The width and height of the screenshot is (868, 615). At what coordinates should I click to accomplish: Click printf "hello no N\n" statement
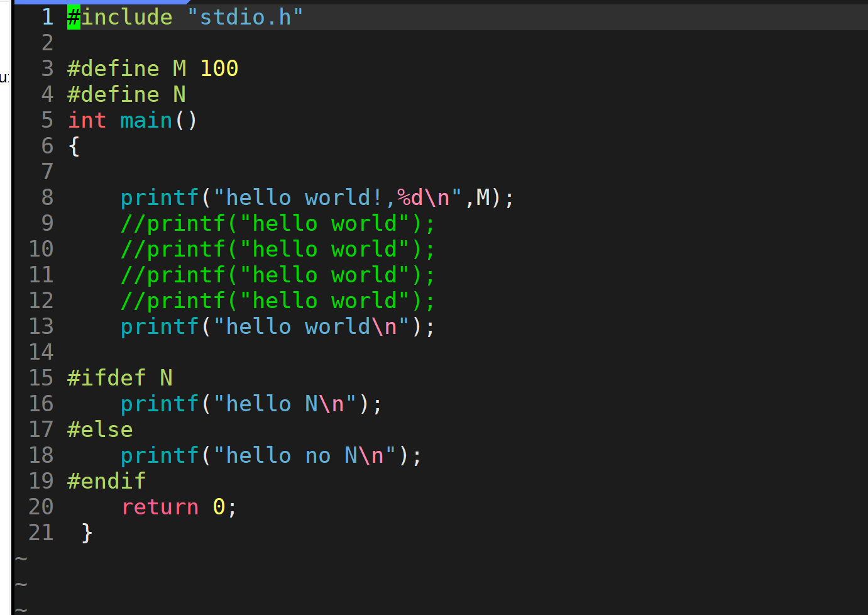[x=271, y=456]
